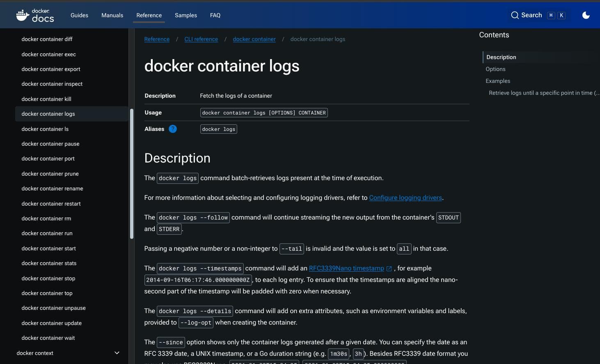Follow the CLI reference breadcrumb link
The image size is (600, 364).
tap(201, 39)
